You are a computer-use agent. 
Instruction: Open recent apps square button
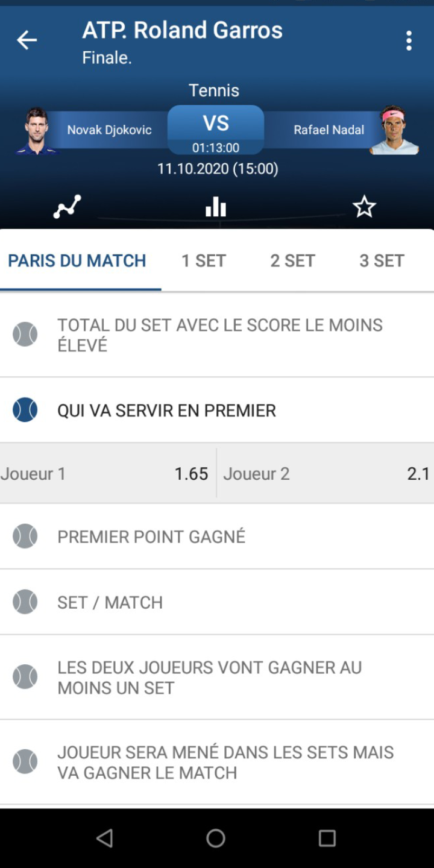(327, 838)
